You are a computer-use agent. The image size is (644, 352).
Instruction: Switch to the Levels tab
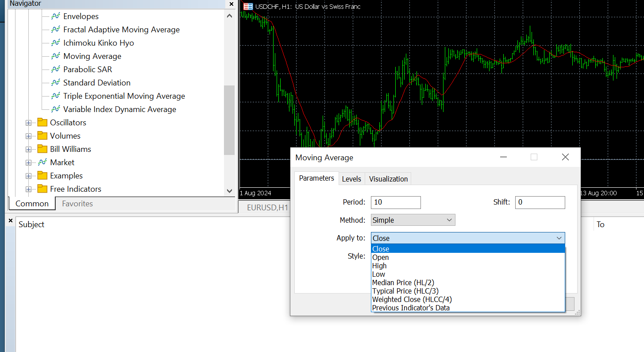[352, 179]
